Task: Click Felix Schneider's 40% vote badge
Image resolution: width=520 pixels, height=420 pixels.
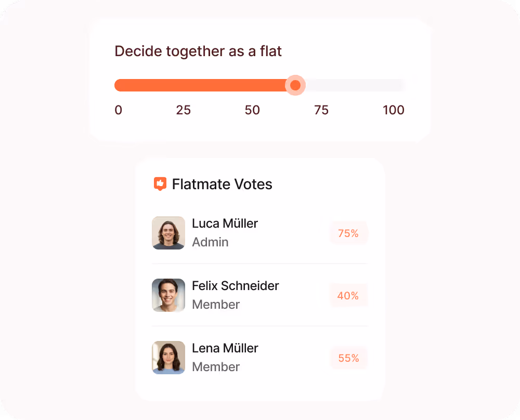Action: 348,295
